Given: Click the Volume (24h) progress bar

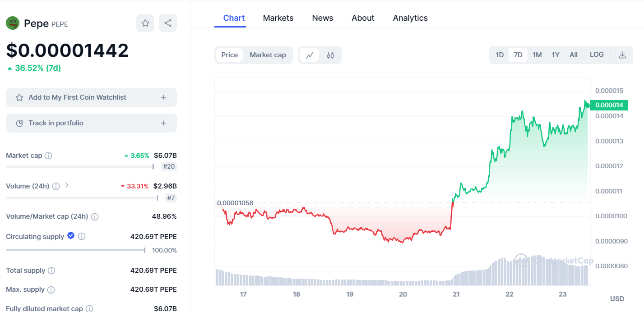Looking at the screenshot, I should coord(82,198).
